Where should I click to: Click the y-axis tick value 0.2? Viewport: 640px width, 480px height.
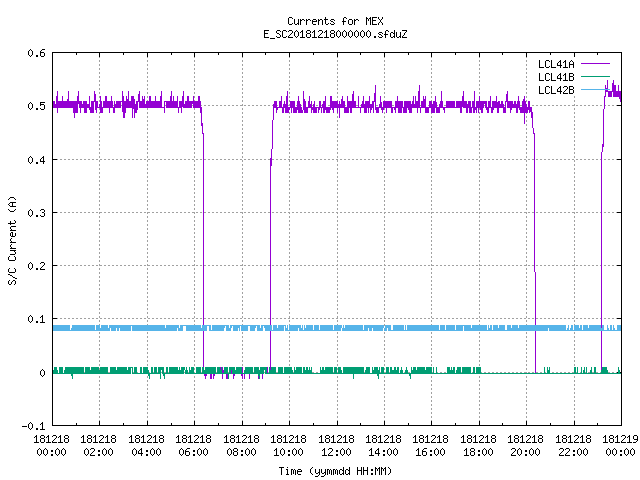click(36, 266)
